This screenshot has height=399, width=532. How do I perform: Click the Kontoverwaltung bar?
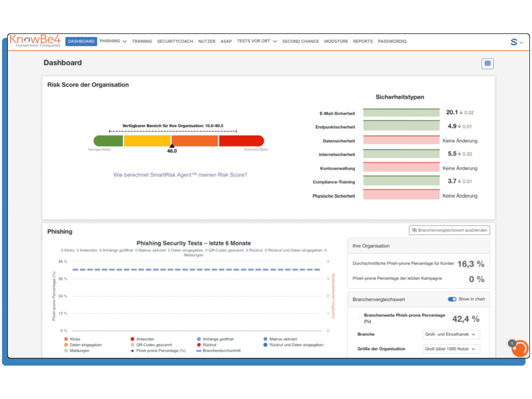pos(401,167)
